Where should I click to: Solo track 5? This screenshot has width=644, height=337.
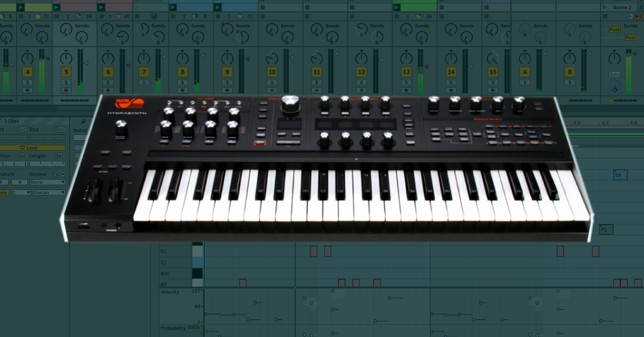(x=66, y=82)
